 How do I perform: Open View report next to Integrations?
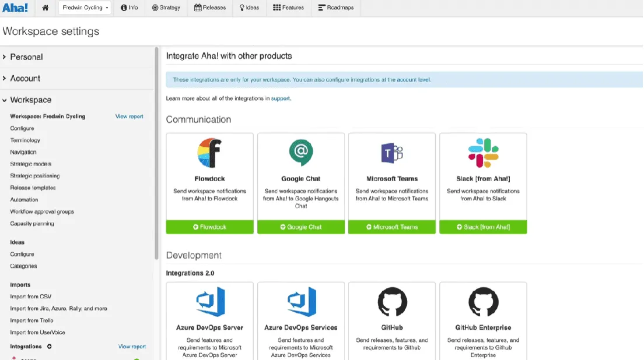(x=132, y=347)
